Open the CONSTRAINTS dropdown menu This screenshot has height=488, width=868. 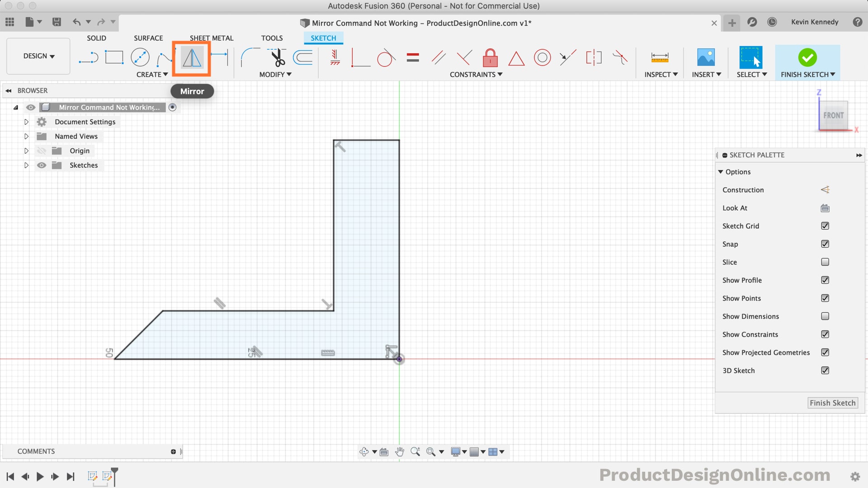click(x=476, y=75)
